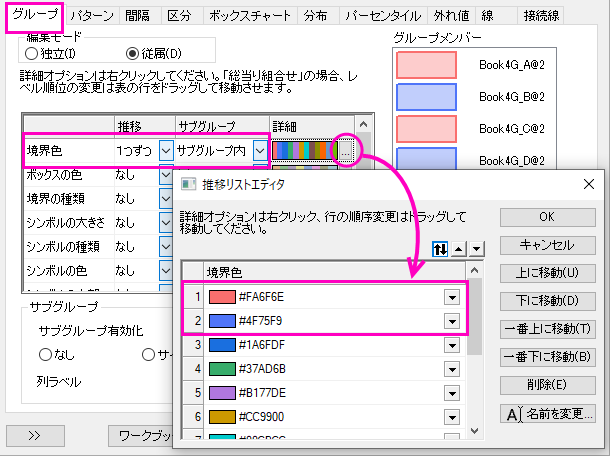Viewport: 610px width, 456px height.
Task: Click the #FA6F6E red color swatch
Action: [222, 297]
